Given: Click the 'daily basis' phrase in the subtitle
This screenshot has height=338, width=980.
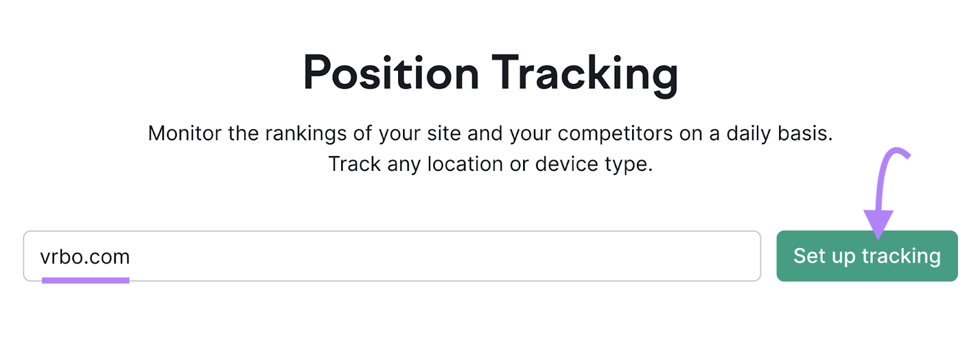Looking at the screenshot, I should pyautogui.click(x=779, y=133).
